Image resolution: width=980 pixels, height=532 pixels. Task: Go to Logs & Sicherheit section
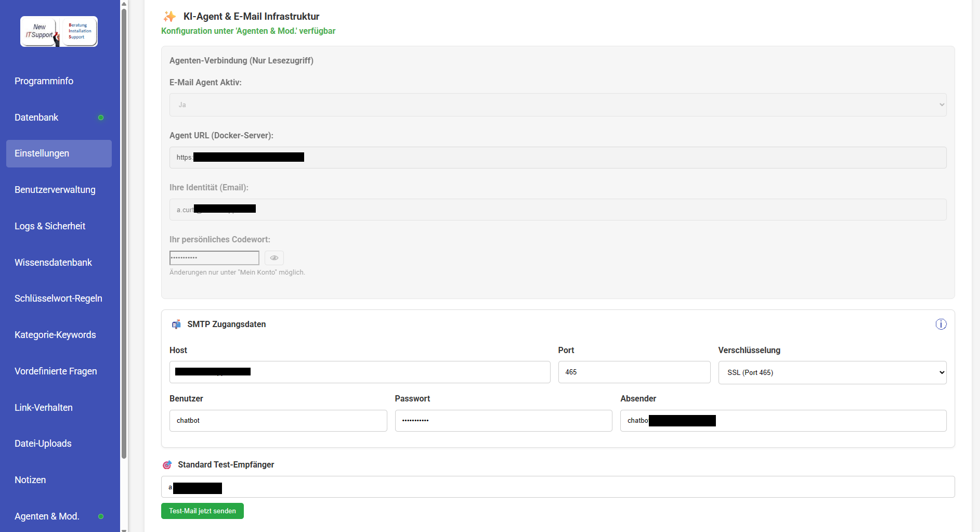[x=50, y=226]
